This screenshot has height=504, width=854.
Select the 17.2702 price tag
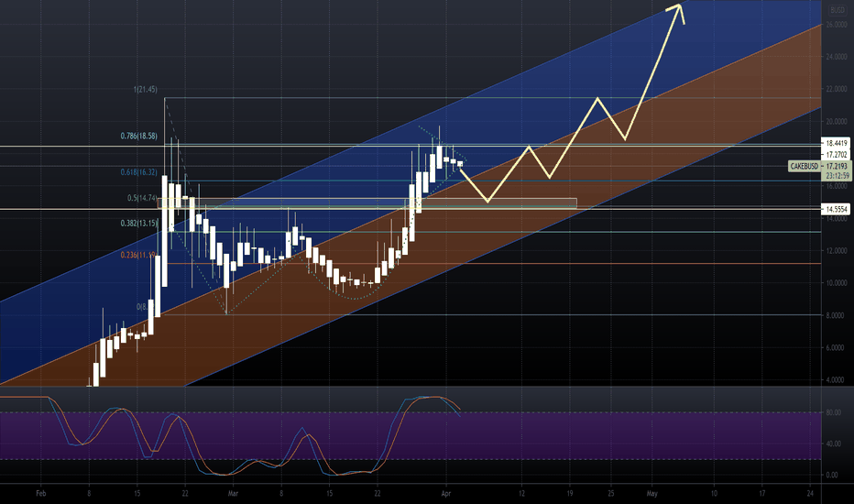pyautogui.click(x=837, y=155)
